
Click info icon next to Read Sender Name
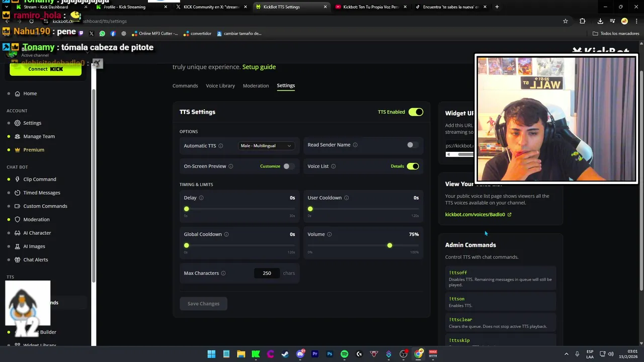tap(355, 145)
